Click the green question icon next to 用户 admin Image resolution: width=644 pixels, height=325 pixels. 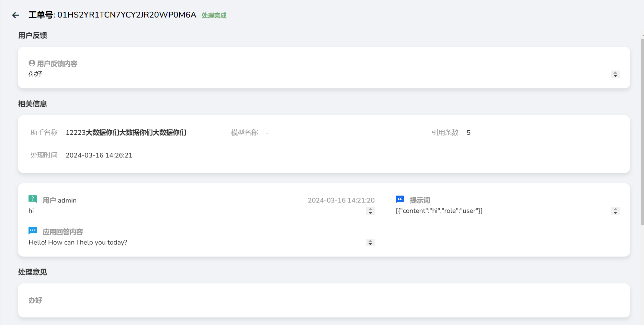click(x=32, y=199)
